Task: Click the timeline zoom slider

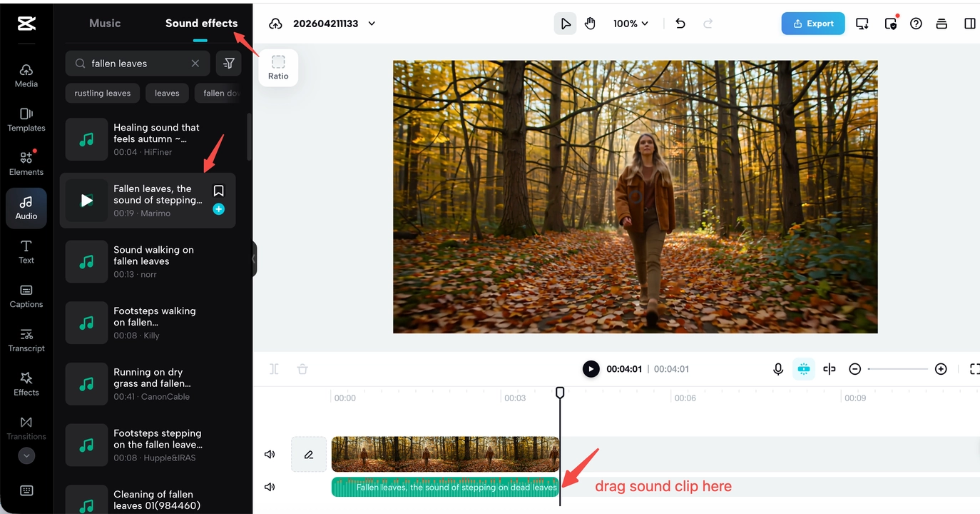Action: click(x=897, y=369)
